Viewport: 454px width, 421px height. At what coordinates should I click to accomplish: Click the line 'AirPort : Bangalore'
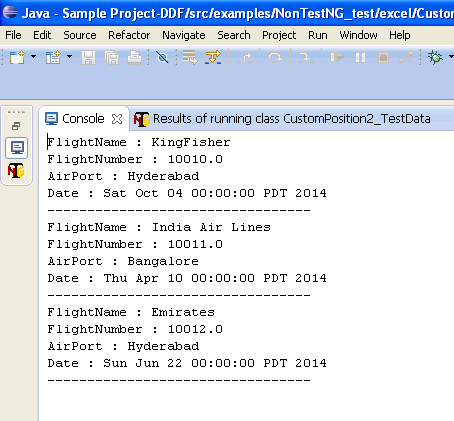coord(123,261)
